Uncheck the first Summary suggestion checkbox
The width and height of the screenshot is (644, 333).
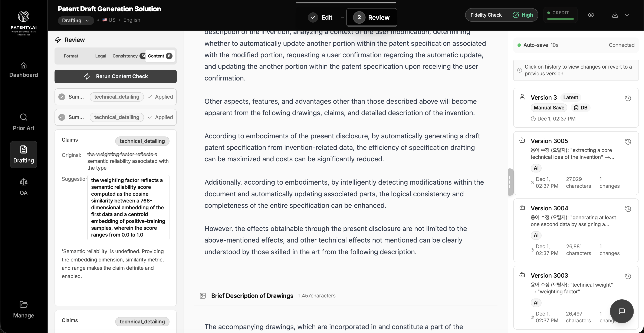click(x=62, y=97)
